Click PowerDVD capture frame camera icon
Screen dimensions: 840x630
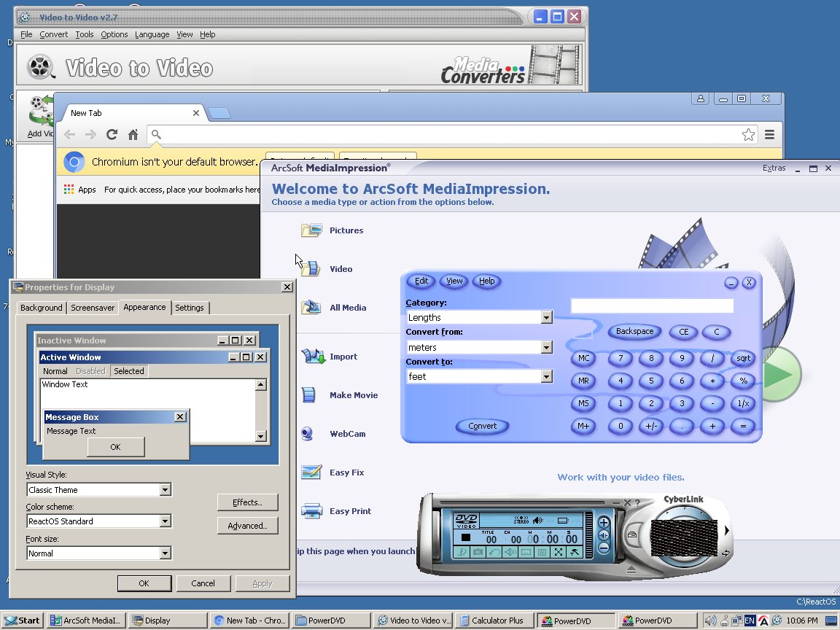pyautogui.click(x=478, y=552)
